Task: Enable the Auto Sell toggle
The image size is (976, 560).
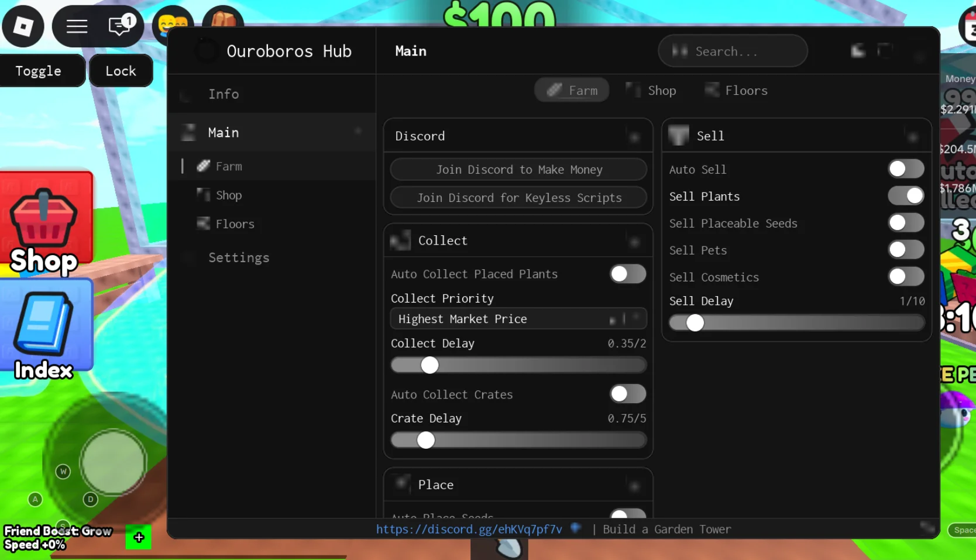Action: tap(906, 169)
